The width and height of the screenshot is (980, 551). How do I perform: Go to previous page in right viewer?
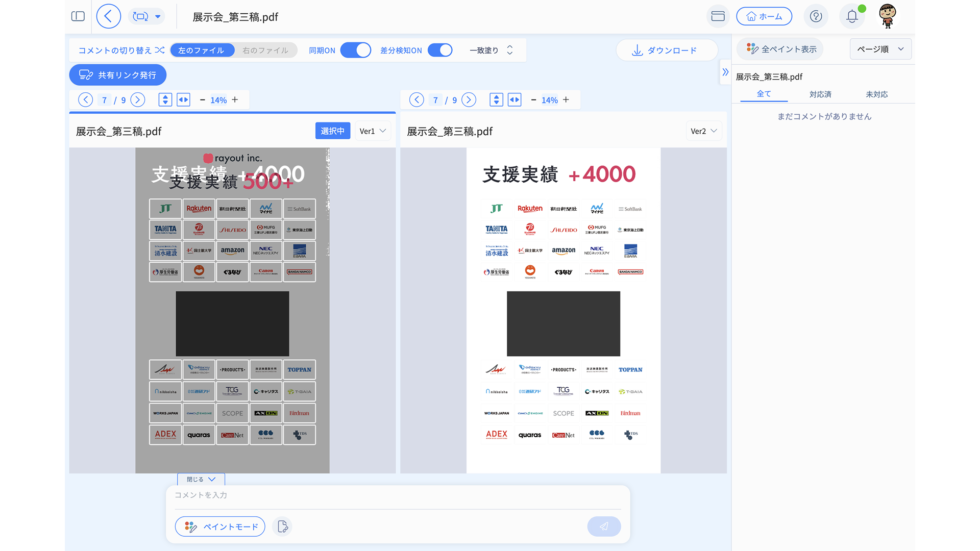(416, 100)
